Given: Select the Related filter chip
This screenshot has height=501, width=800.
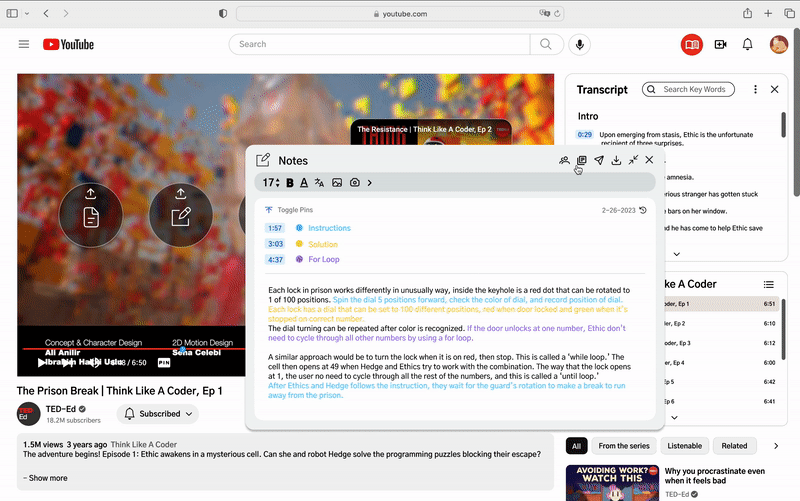Looking at the screenshot, I should point(734,446).
